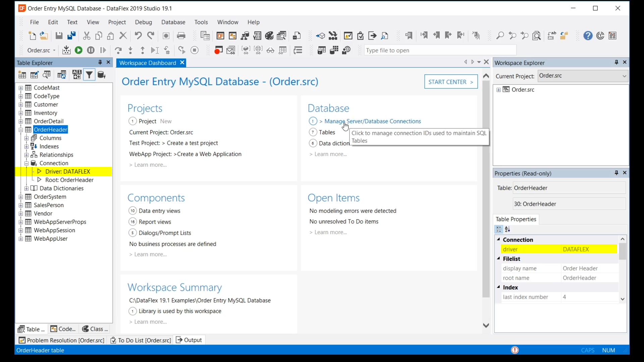Click Create a test project link
This screenshot has width=644, height=362.
click(192, 143)
